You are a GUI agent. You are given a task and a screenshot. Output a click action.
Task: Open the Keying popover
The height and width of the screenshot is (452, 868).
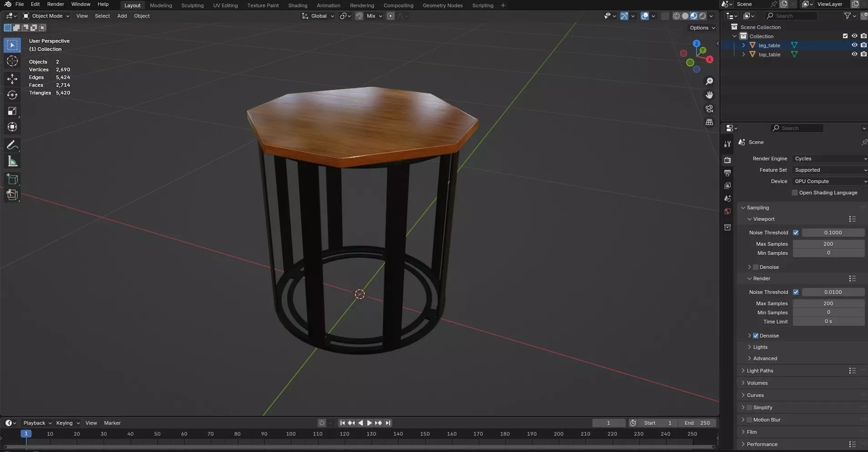(x=67, y=423)
